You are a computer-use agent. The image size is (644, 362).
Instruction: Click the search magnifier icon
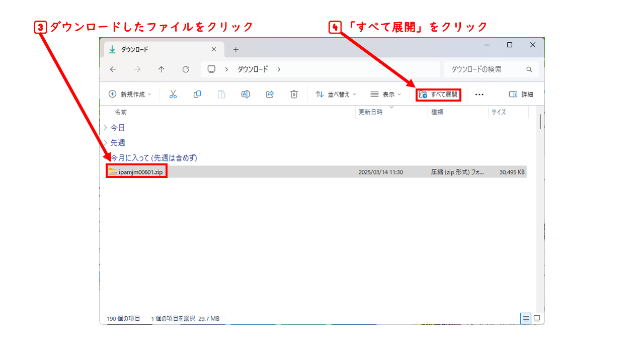(529, 69)
